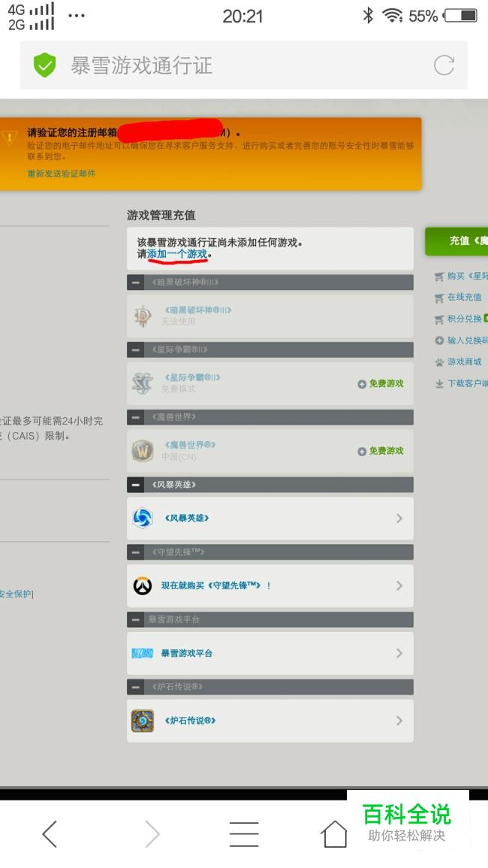This screenshot has height=868, width=488.
Task: Open the 暴雪游戏平台 row chevron
Action: 399,653
